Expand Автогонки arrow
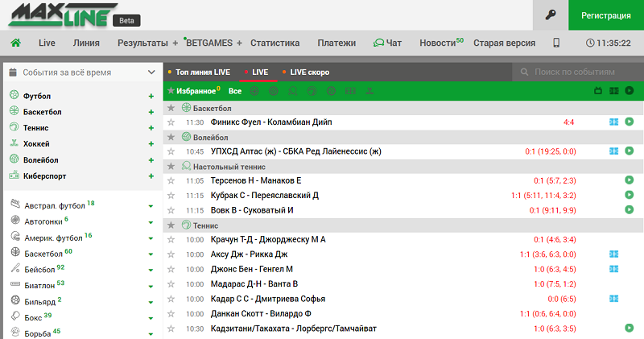The width and height of the screenshot is (644, 339). pos(151,222)
